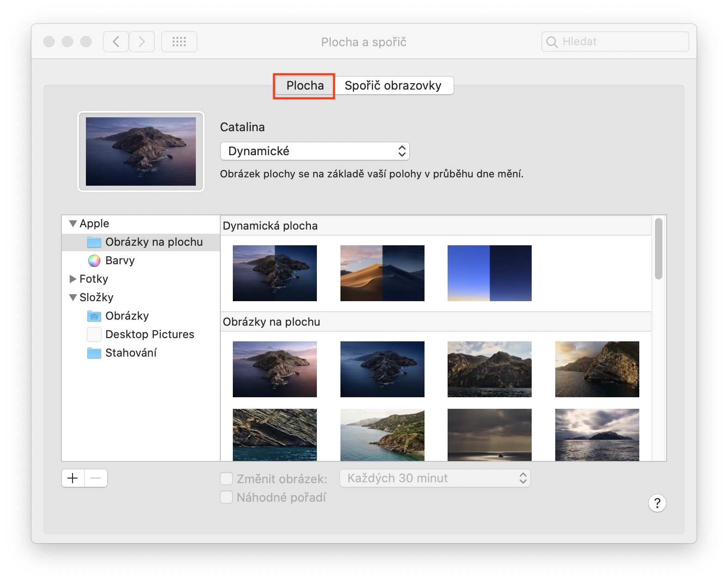Viewport: 728px width, 582px height.
Task: Choose the blue gradient dynamic wallpaper
Action: pos(489,273)
